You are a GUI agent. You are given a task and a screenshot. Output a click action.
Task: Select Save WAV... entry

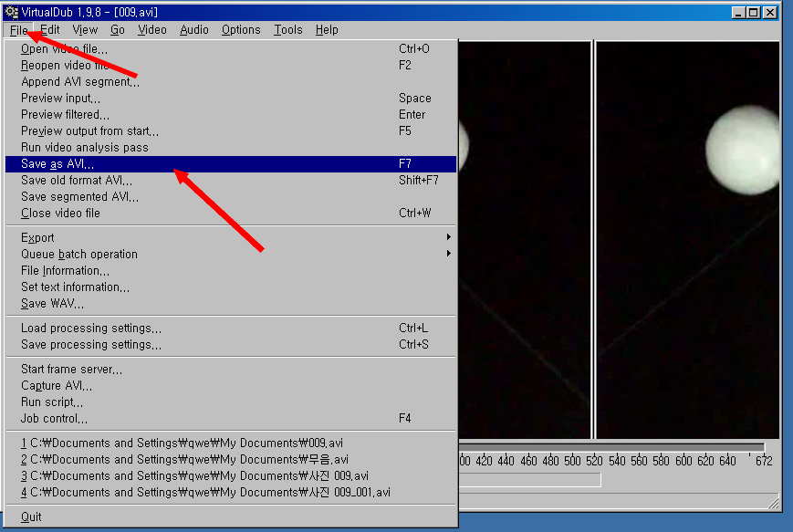click(231, 304)
